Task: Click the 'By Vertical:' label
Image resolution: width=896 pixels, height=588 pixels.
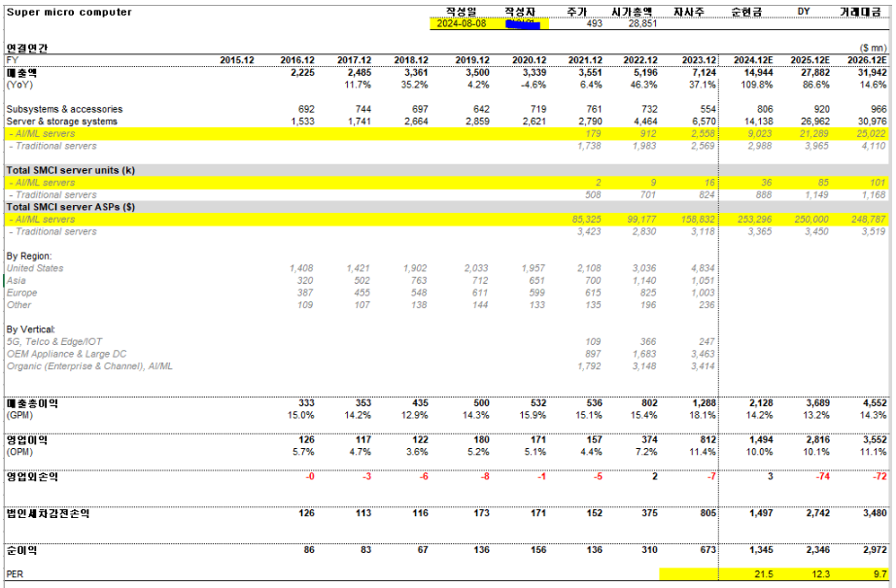Action: (31, 329)
